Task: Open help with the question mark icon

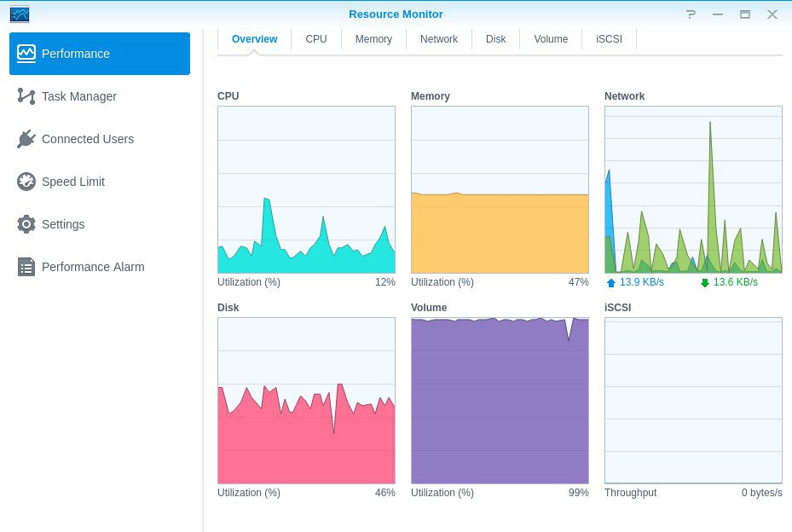Action: pyautogui.click(x=691, y=14)
